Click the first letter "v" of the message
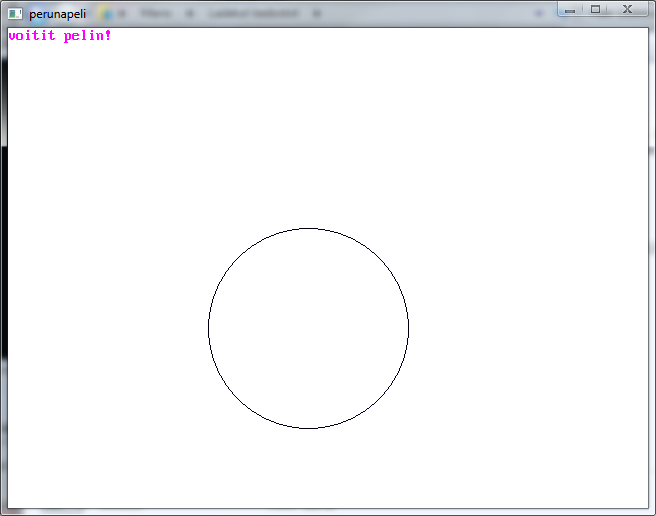 tap(12, 36)
